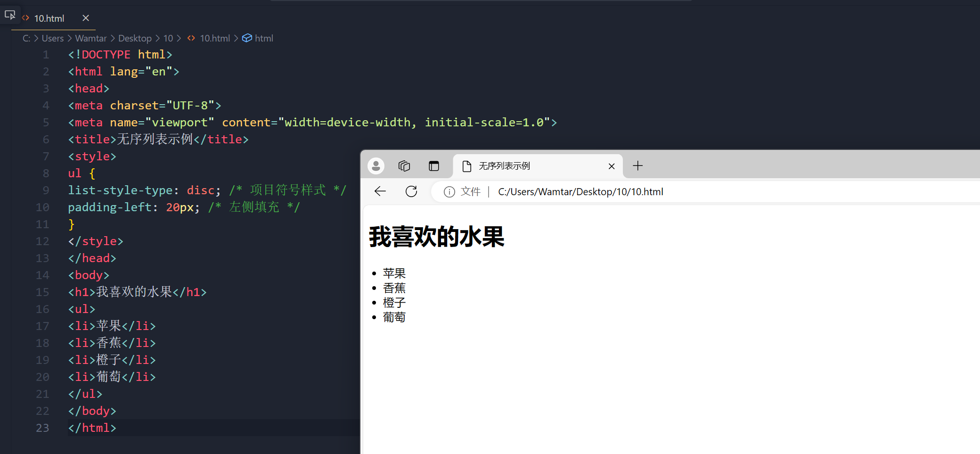Screen dimensions: 980x454
Task: Click line number 1 in the gutter
Action: coord(46,55)
